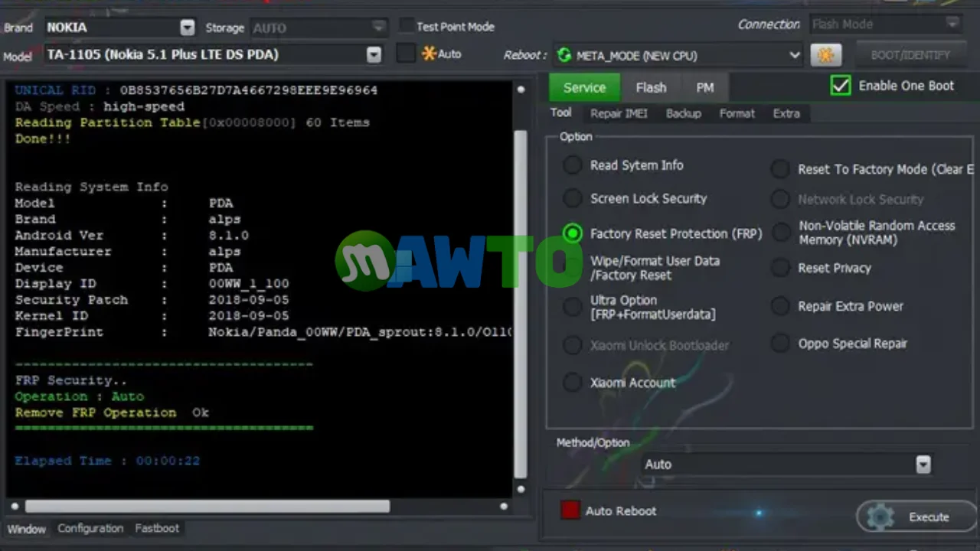Viewport: 980px width, 551px height.
Task: Click the sun icon button beside Reboot dropdown
Action: 825,55
